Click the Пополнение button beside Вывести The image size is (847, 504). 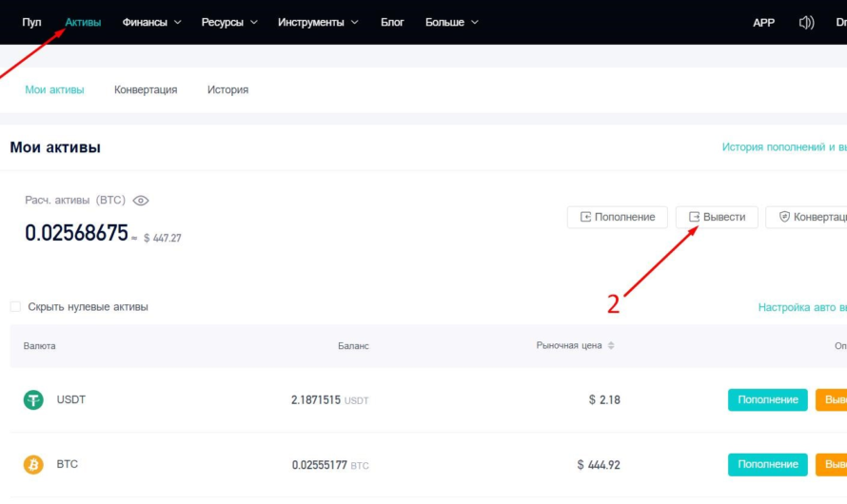coord(617,217)
